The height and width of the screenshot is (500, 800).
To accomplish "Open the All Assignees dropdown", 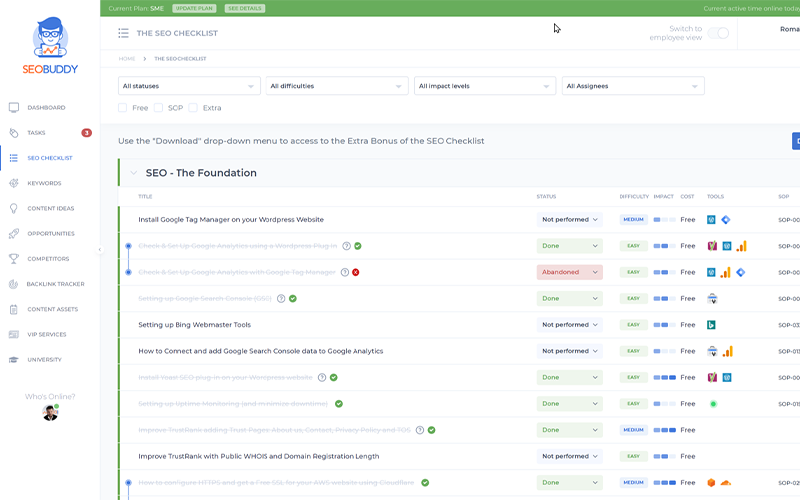I will tap(633, 86).
